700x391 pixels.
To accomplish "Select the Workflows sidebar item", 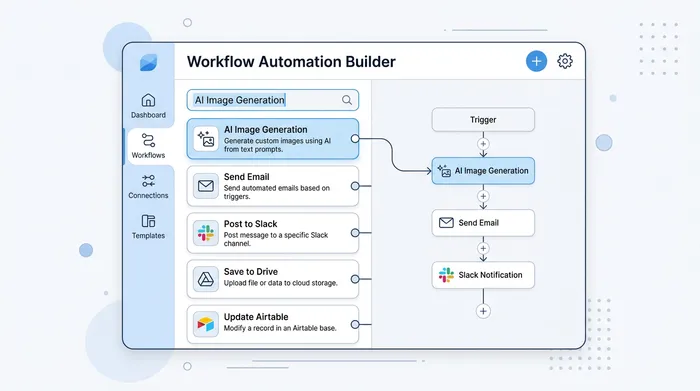I will pyautogui.click(x=148, y=146).
